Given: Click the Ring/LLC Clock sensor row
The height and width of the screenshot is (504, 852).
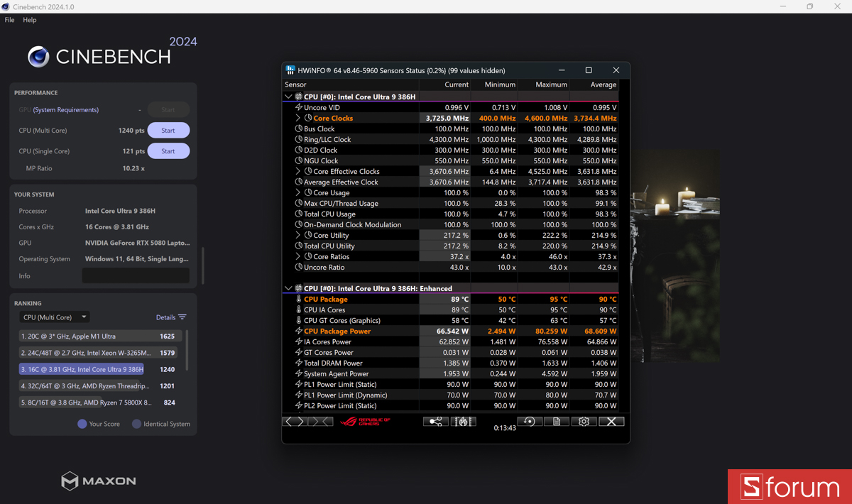Looking at the screenshot, I should tap(451, 139).
